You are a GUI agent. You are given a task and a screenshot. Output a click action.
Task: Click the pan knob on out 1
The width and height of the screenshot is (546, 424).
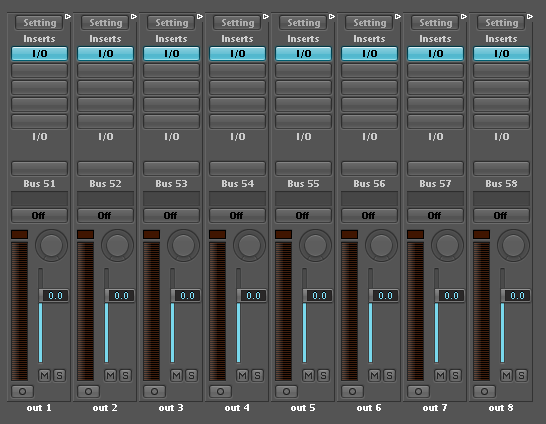click(x=52, y=245)
